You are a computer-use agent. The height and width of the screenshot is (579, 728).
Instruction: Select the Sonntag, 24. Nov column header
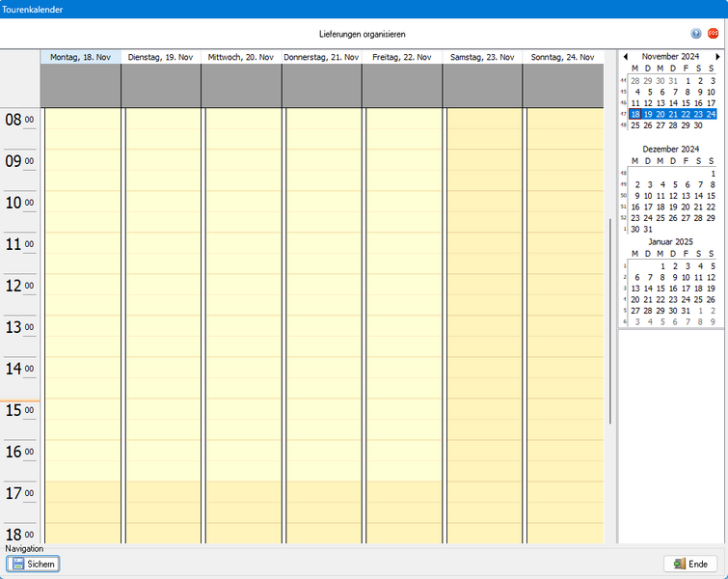point(563,57)
